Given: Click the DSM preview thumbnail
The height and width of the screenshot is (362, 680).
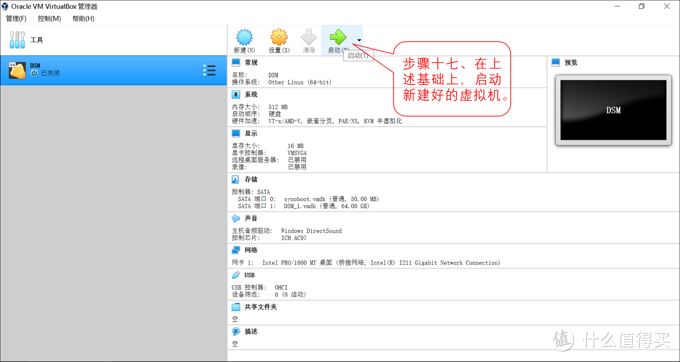Looking at the screenshot, I should click(613, 110).
